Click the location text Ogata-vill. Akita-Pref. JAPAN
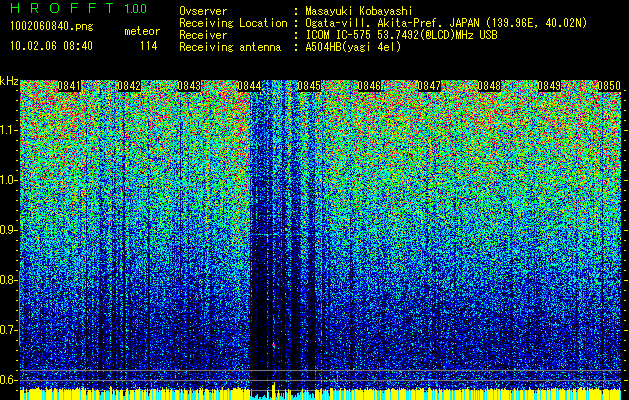 tap(392, 23)
